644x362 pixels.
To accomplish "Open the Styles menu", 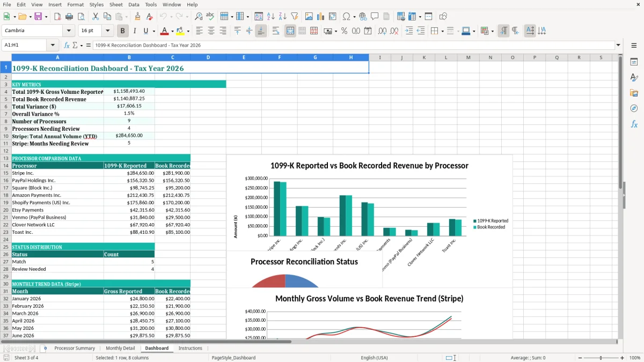I will tap(97, 4).
